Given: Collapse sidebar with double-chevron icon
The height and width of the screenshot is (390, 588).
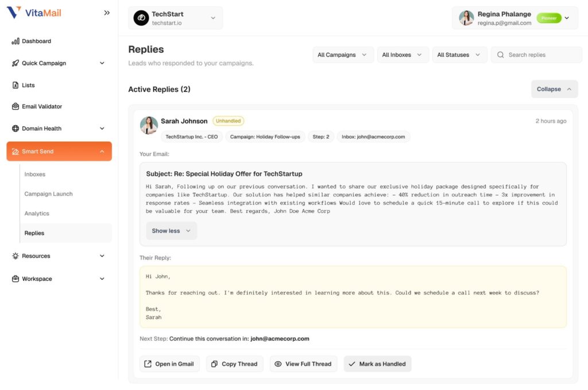Looking at the screenshot, I should [x=107, y=13].
